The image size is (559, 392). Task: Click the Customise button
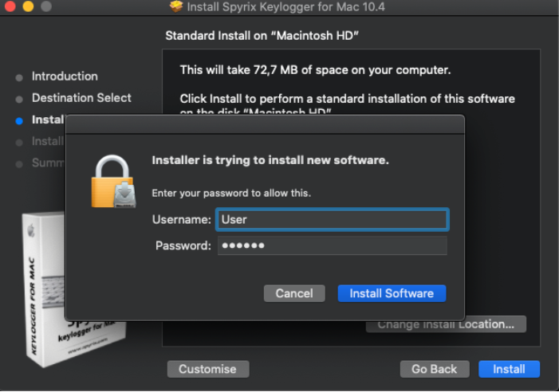click(x=208, y=369)
